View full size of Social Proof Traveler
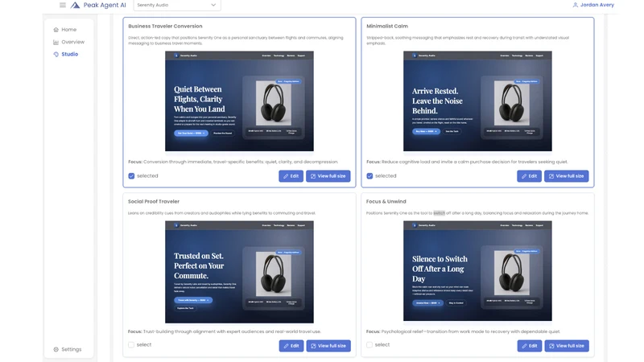Image resolution: width=644 pixels, height=362 pixels. tap(328, 346)
